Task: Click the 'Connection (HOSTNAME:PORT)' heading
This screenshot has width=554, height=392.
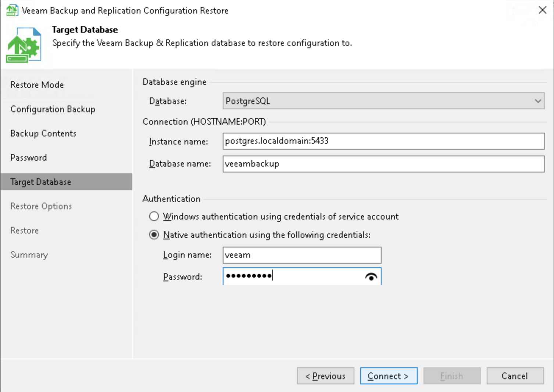Action: (x=204, y=122)
